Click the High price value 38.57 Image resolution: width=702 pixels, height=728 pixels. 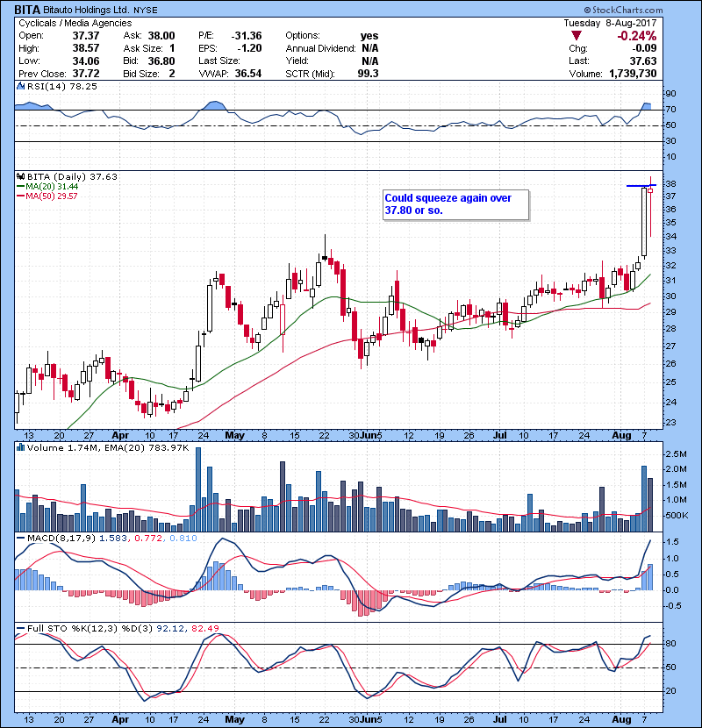coord(86,48)
